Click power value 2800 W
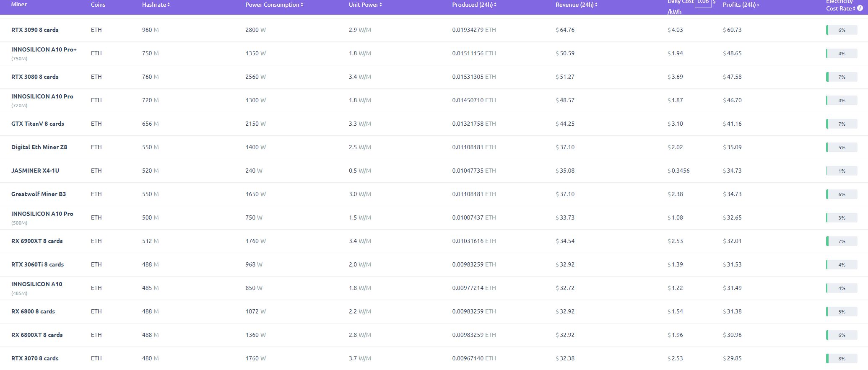This screenshot has width=868, height=370. click(256, 30)
